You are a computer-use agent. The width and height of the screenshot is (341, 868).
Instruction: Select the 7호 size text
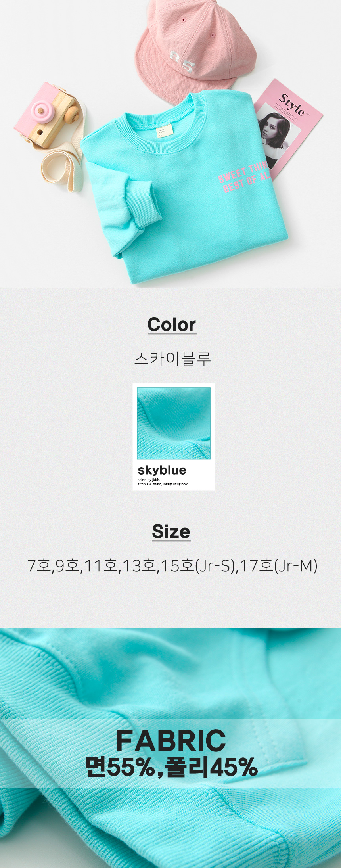[x=38, y=565]
